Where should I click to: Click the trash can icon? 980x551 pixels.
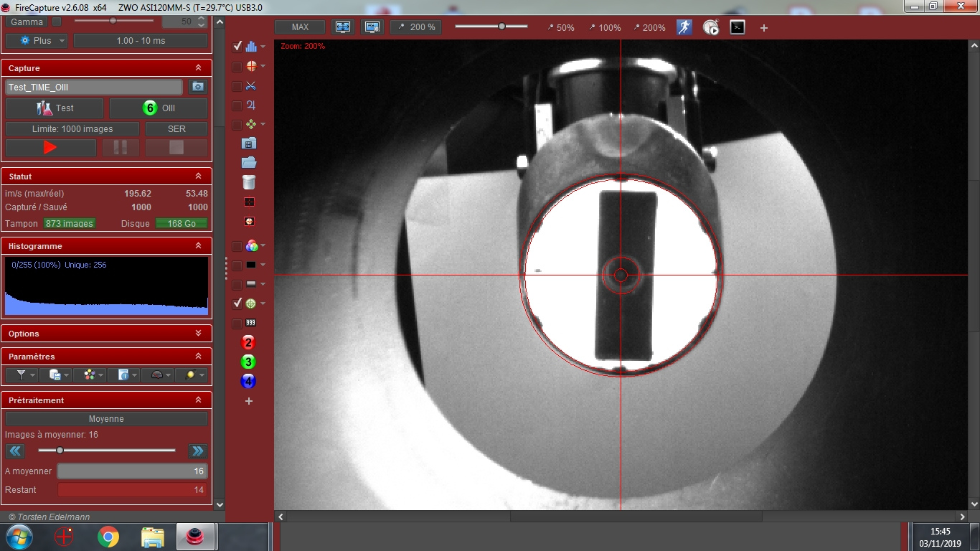(x=249, y=182)
